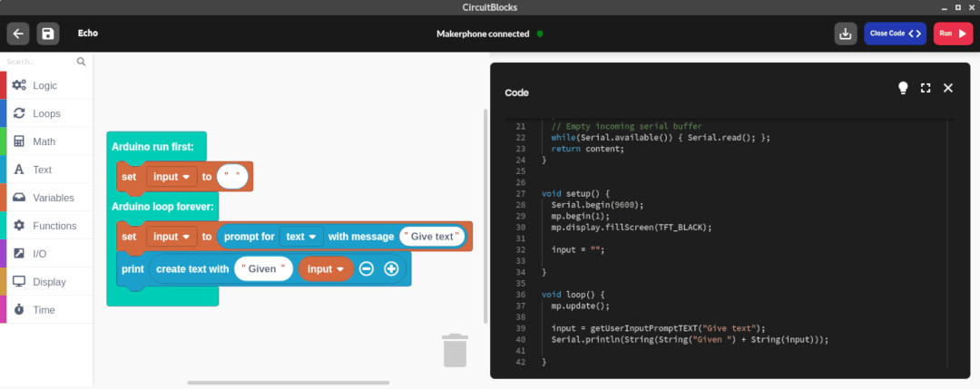Open the text type dropdown in prompt block
The height and width of the screenshot is (389, 980).
[x=301, y=237]
